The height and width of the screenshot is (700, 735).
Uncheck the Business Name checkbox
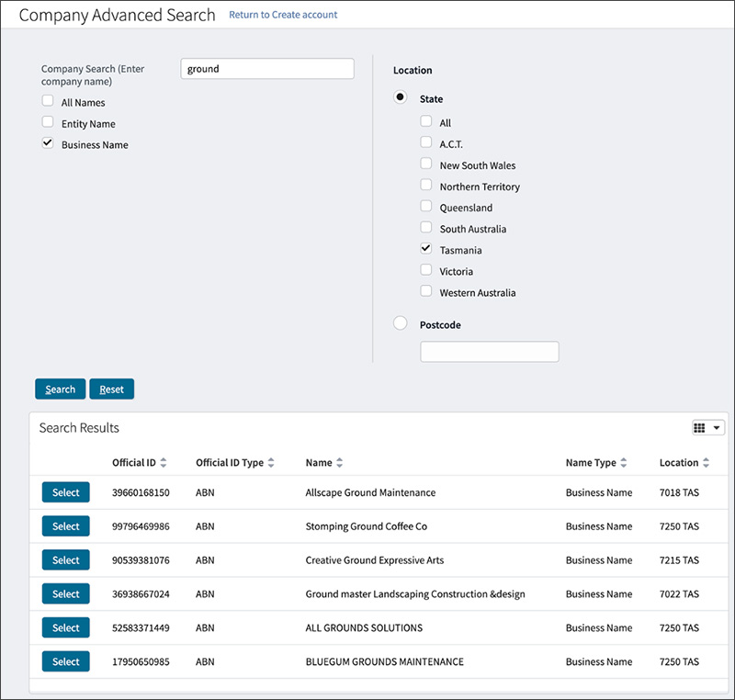[48, 144]
